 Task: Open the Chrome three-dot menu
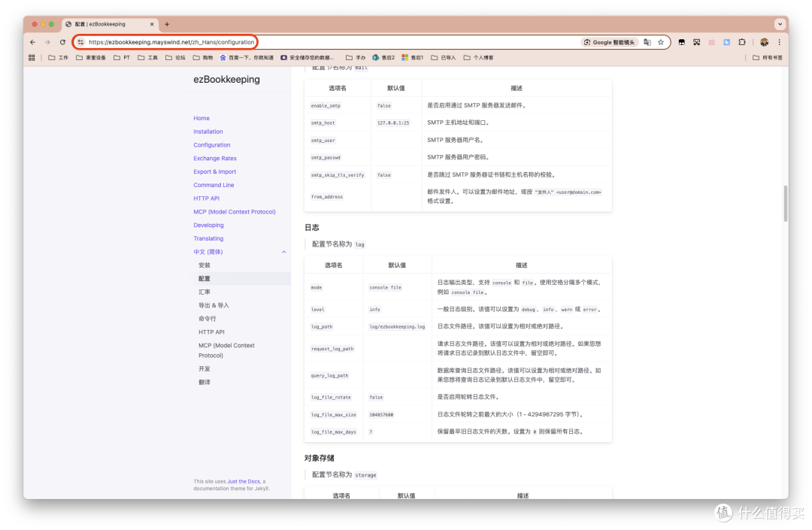780,42
